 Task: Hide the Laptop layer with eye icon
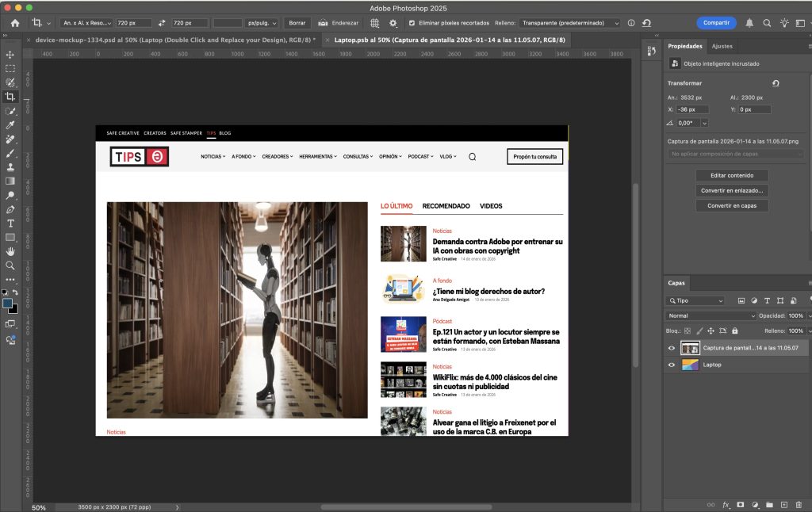coord(672,365)
